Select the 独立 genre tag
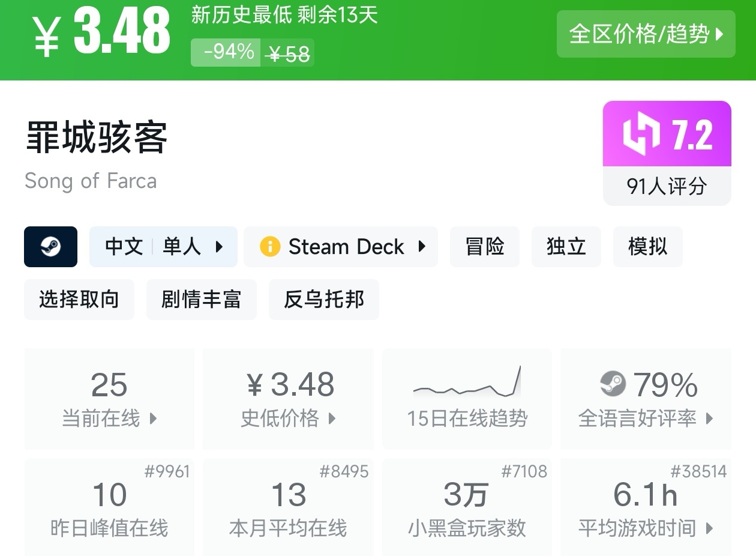This screenshot has width=756, height=556. 566,247
